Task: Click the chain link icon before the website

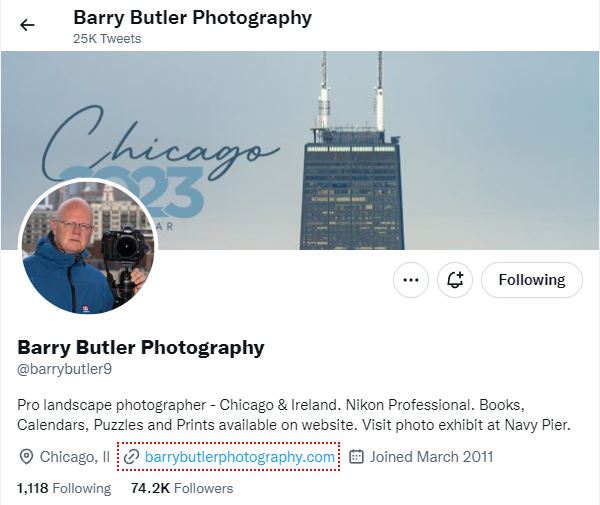Action: (x=131, y=457)
